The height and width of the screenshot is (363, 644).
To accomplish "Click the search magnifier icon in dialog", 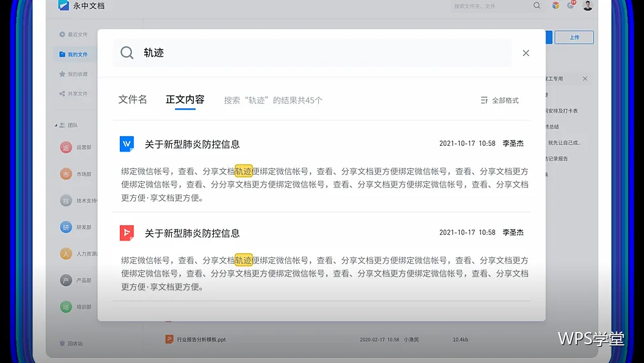I will [x=127, y=53].
